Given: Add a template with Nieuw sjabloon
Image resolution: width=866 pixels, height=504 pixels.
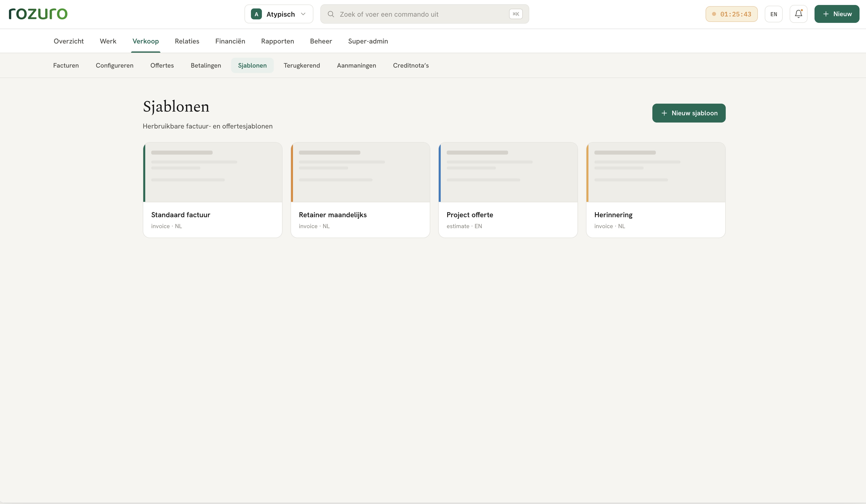Looking at the screenshot, I should point(689,113).
